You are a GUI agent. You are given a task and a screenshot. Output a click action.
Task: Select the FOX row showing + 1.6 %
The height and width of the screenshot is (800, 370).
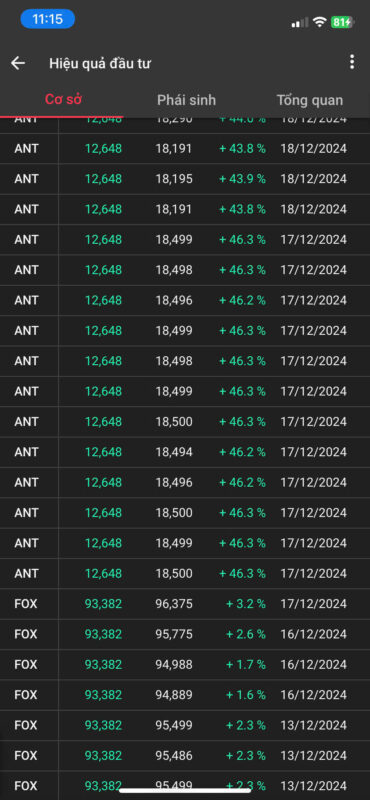(x=185, y=695)
